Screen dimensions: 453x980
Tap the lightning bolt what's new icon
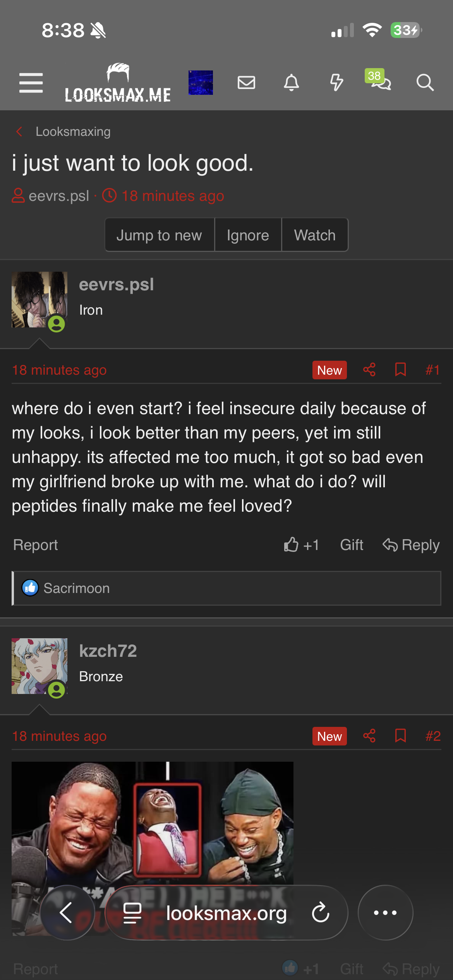336,82
